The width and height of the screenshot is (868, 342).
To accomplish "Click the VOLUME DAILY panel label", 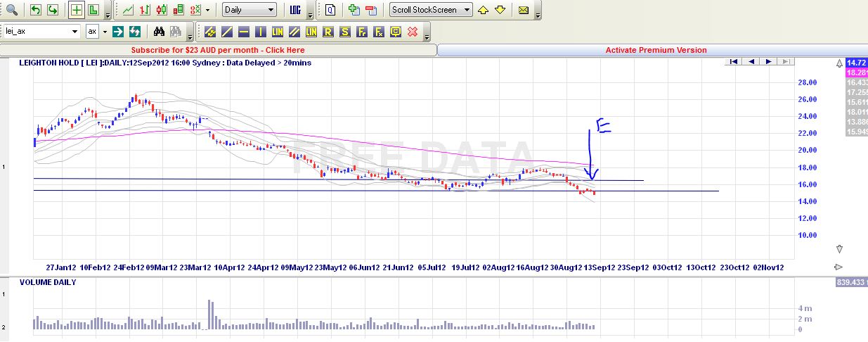I will click(x=48, y=282).
